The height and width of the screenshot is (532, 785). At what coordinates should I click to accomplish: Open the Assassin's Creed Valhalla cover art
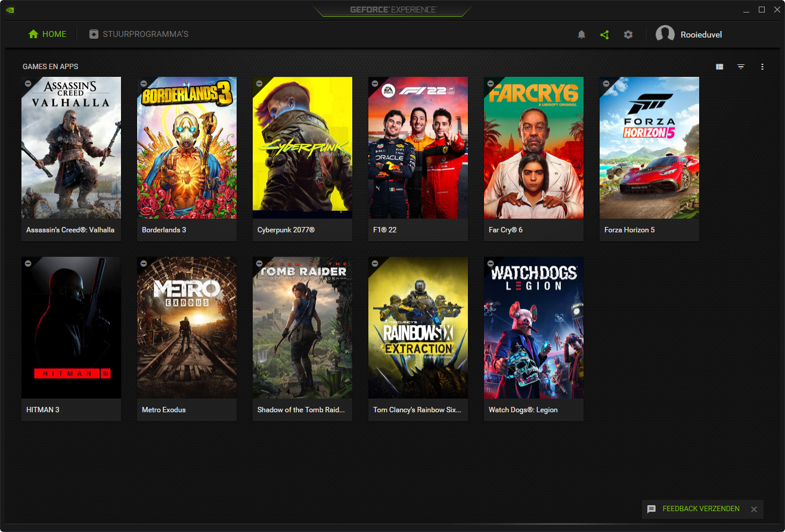click(x=71, y=148)
